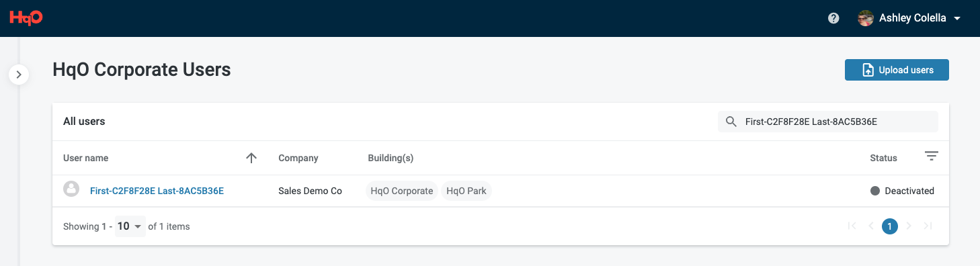Click the Upload users button
This screenshot has height=266, width=980.
897,70
